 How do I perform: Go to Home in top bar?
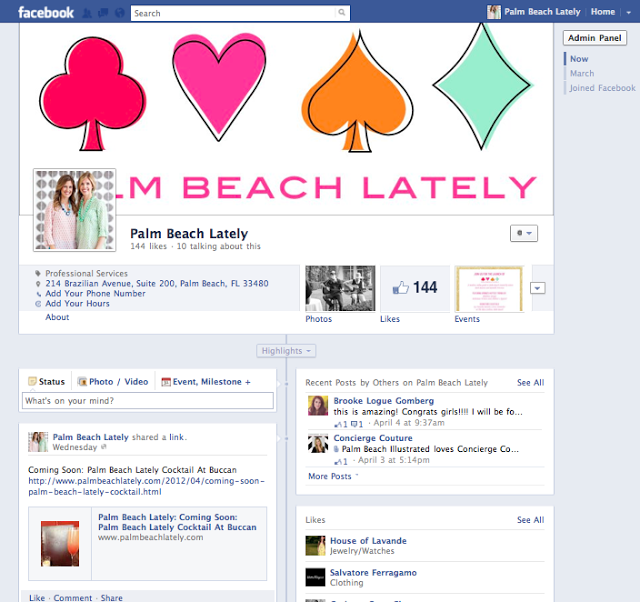pos(602,12)
